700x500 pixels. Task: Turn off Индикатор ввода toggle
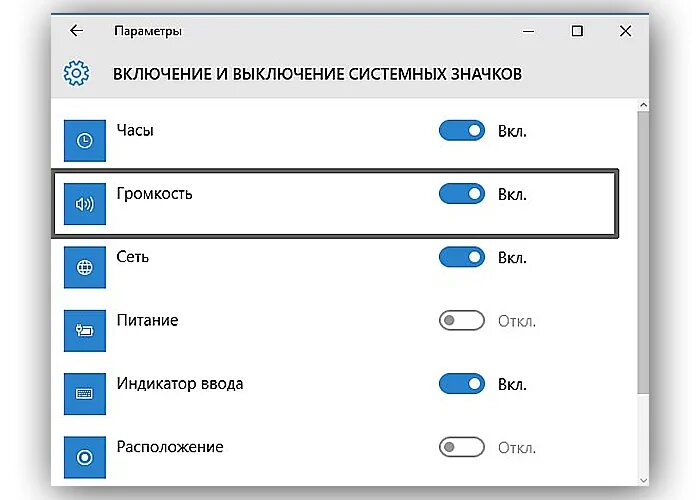(461, 384)
